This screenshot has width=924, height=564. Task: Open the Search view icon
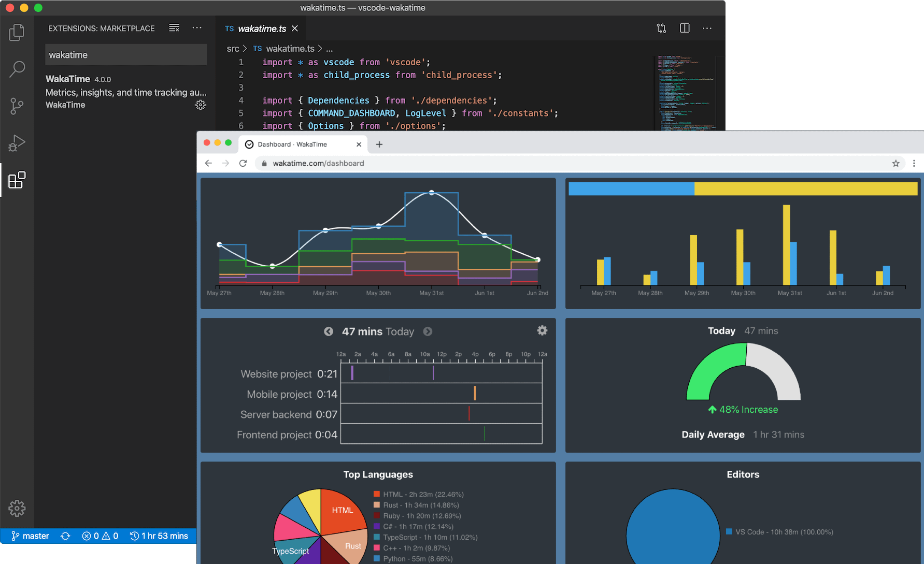pos(17,69)
